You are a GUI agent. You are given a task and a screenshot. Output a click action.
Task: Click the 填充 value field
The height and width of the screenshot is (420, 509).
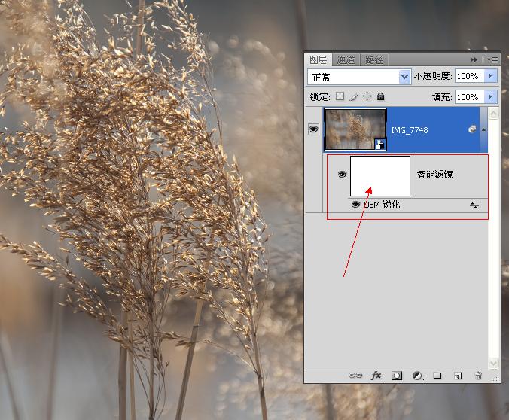[470, 97]
